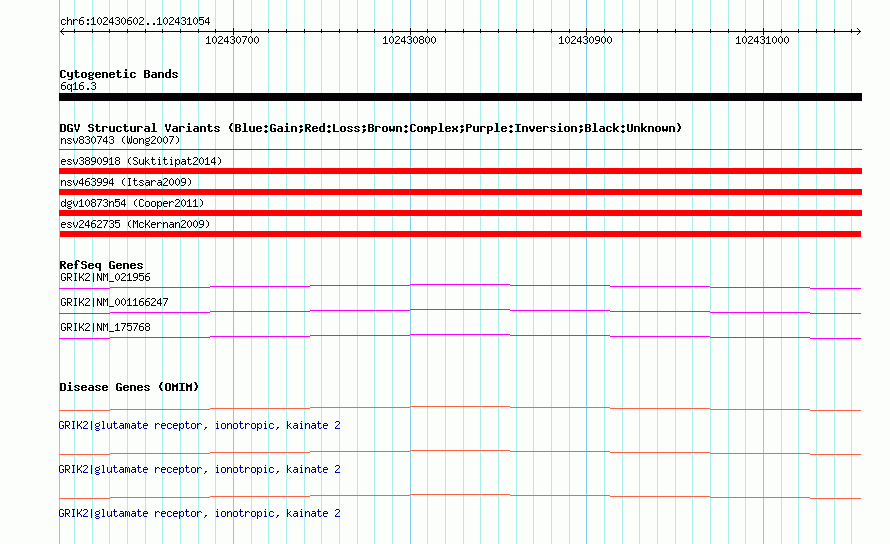The image size is (890, 544).
Task: Click the magenta line under GRIK2|NM_021956
Action: click(x=460, y=286)
